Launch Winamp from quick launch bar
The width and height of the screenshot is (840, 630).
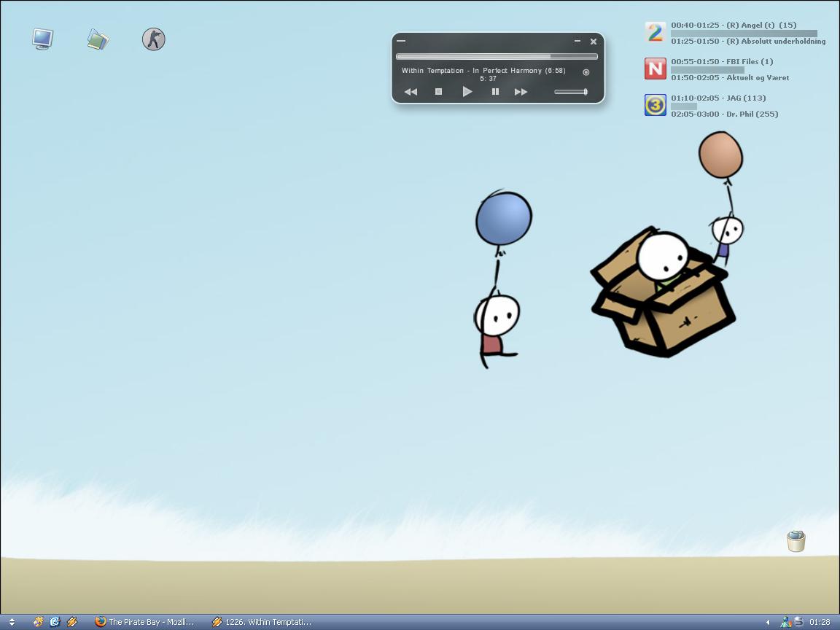coord(71,622)
